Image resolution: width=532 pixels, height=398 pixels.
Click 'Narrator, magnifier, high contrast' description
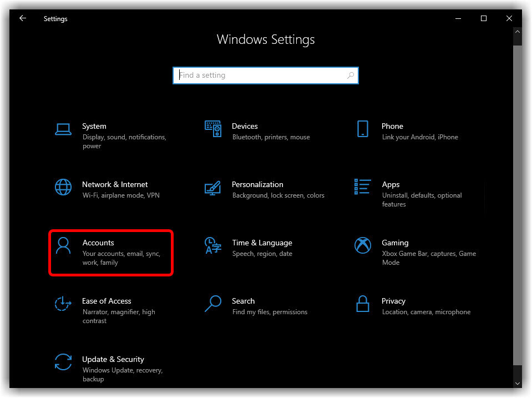click(119, 316)
